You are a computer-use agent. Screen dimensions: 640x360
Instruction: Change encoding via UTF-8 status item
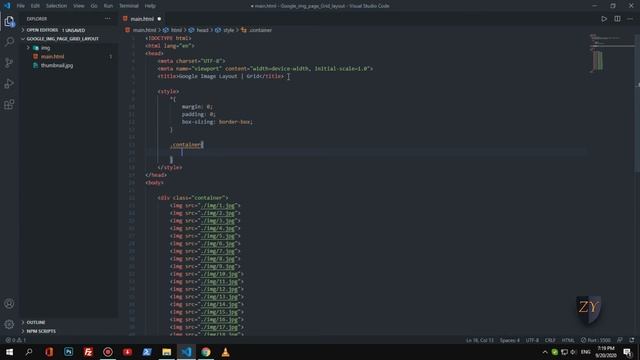(x=532, y=340)
